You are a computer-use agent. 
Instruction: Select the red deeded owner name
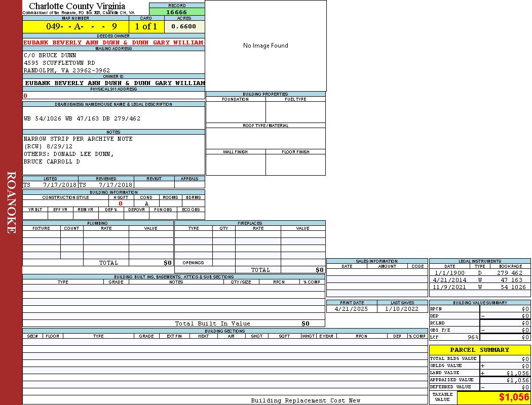click(113, 43)
